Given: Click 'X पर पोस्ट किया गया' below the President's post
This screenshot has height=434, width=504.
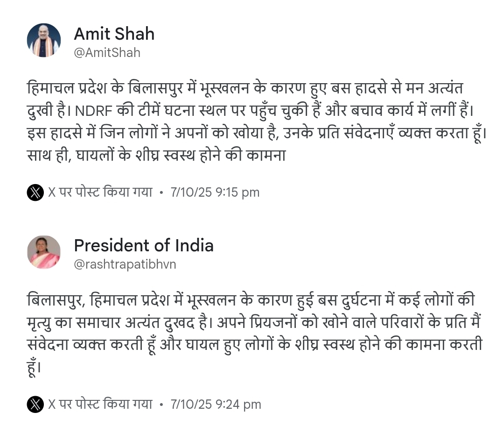Looking at the screenshot, I should (100, 404).
